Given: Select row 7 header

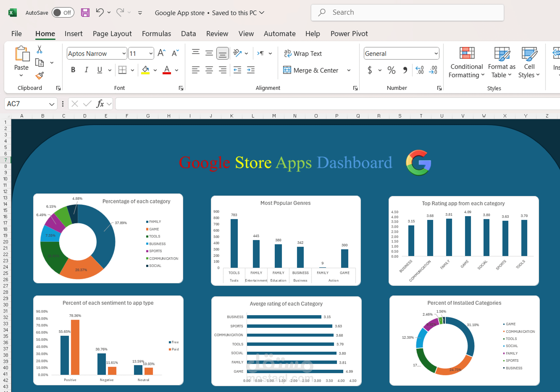Looking at the screenshot, I should click(x=5, y=160).
